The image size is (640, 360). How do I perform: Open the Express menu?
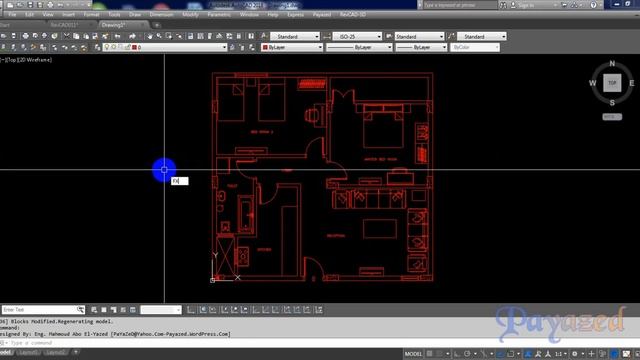click(x=296, y=15)
